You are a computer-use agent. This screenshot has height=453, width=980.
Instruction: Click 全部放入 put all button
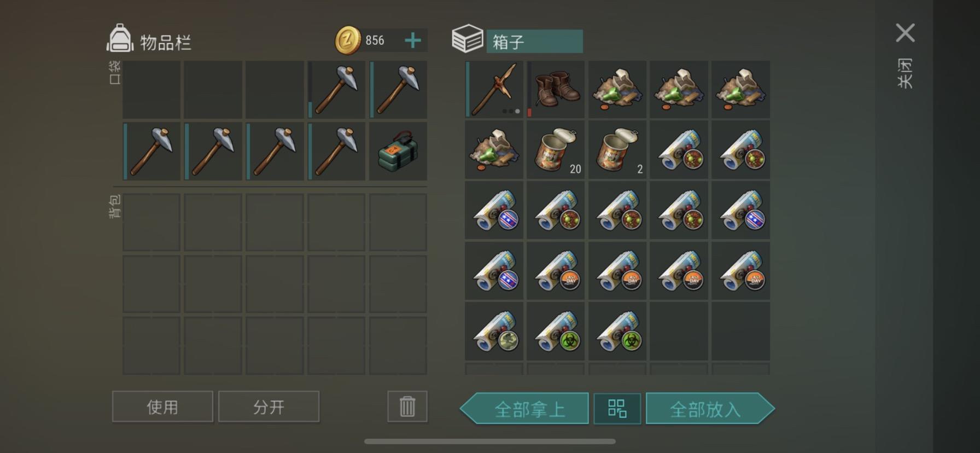710,409
